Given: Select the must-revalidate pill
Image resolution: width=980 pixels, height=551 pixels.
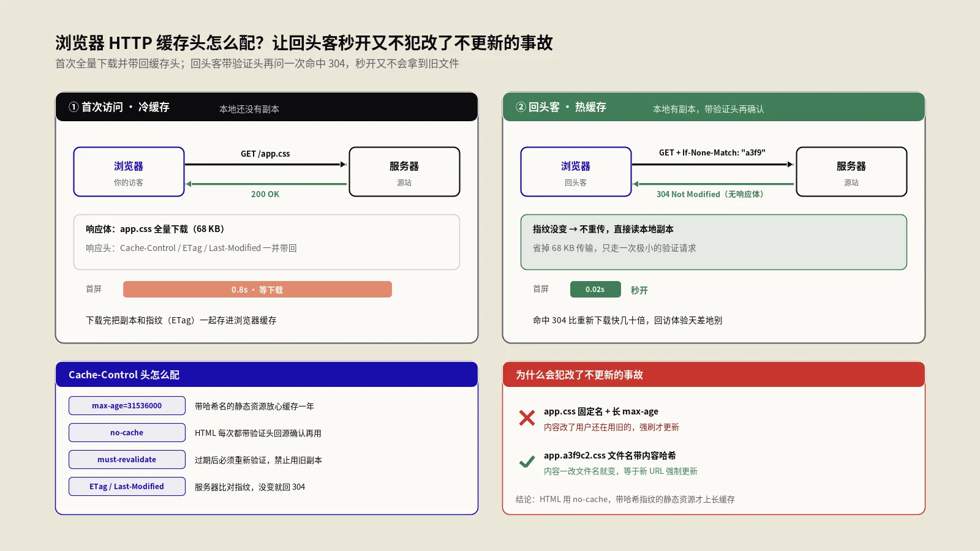Looking at the screenshot, I should (x=127, y=459).
